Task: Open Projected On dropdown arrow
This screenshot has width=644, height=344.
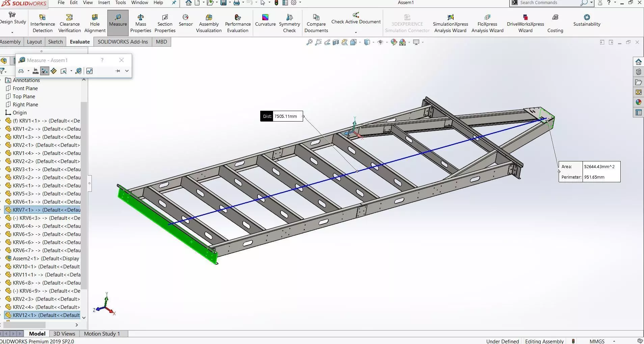Action: (x=71, y=71)
